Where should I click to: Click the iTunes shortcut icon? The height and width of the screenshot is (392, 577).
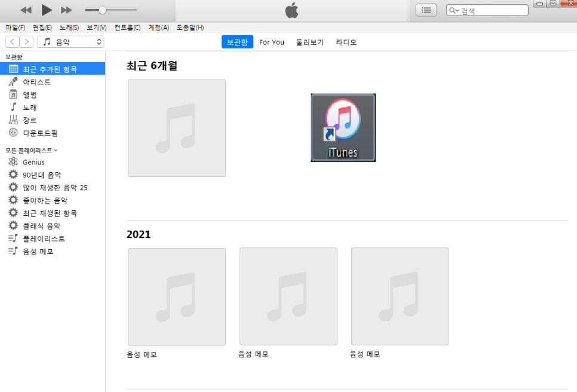pos(343,128)
